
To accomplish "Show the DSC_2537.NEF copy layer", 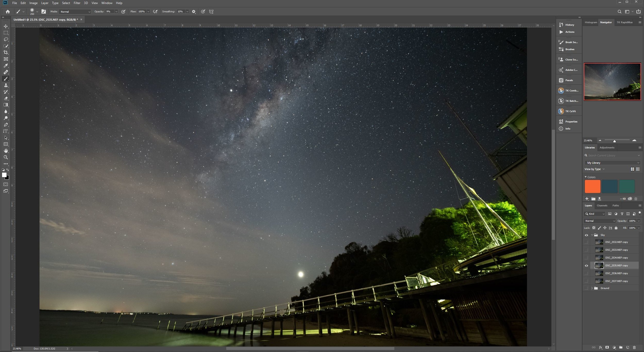I will [x=587, y=281].
